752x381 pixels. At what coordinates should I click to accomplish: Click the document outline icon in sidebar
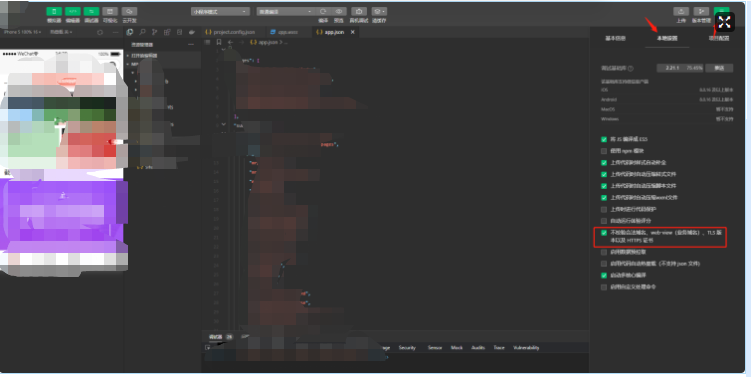(x=179, y=32)
